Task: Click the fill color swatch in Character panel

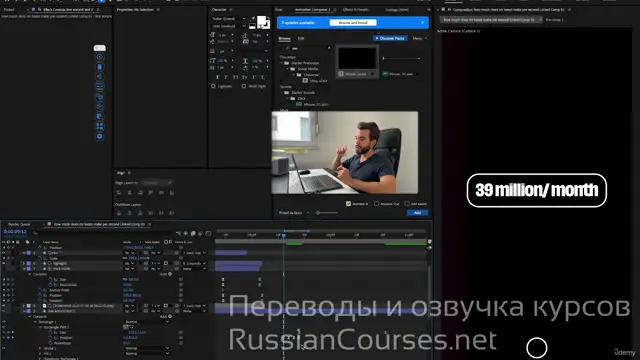Action: pos(262,20)
